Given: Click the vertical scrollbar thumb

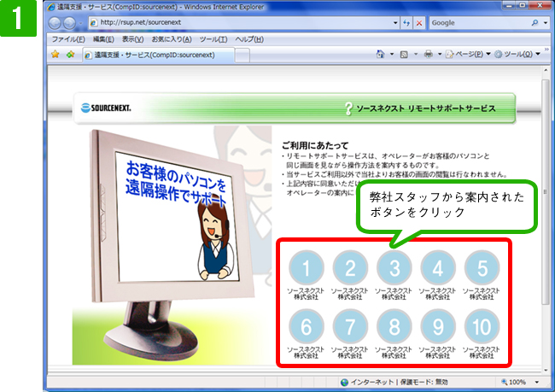Looking at the screenshot, I should point(546,191).
